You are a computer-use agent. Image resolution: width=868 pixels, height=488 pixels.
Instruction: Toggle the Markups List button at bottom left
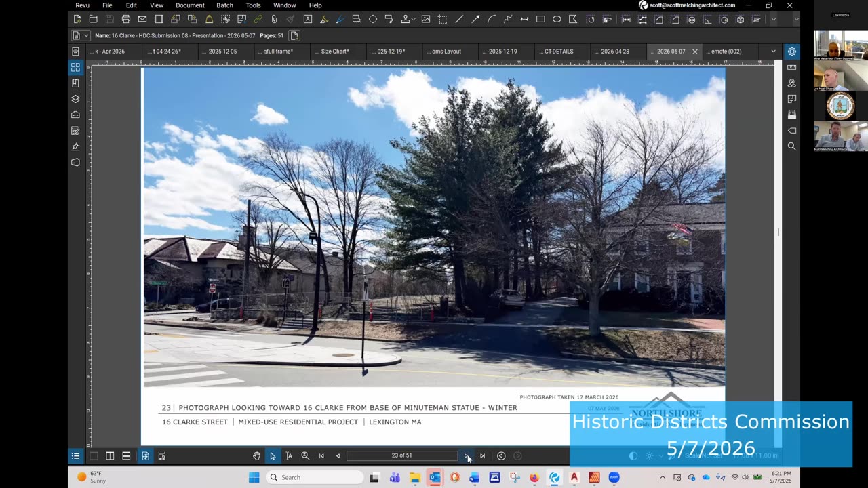coord(75,456)
